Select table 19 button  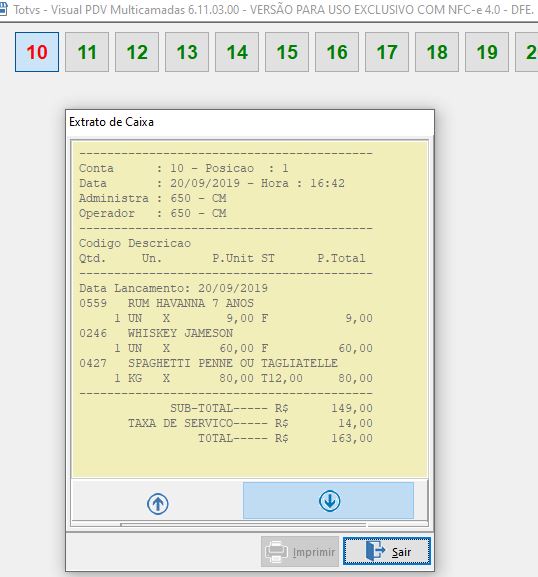coord(487,52)
